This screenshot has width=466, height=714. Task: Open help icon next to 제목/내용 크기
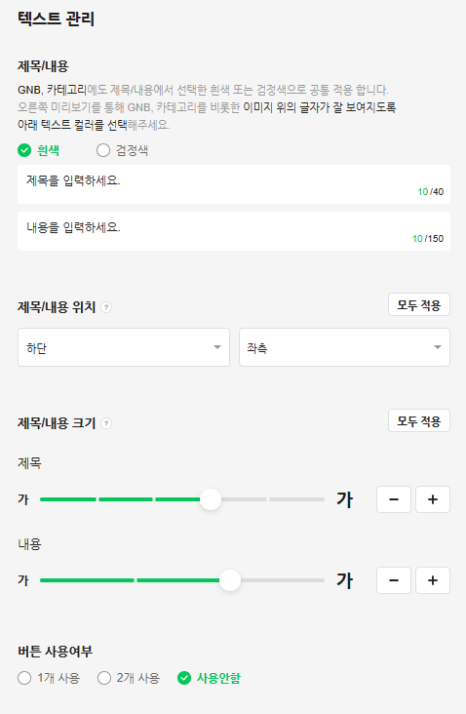(106, 423)
